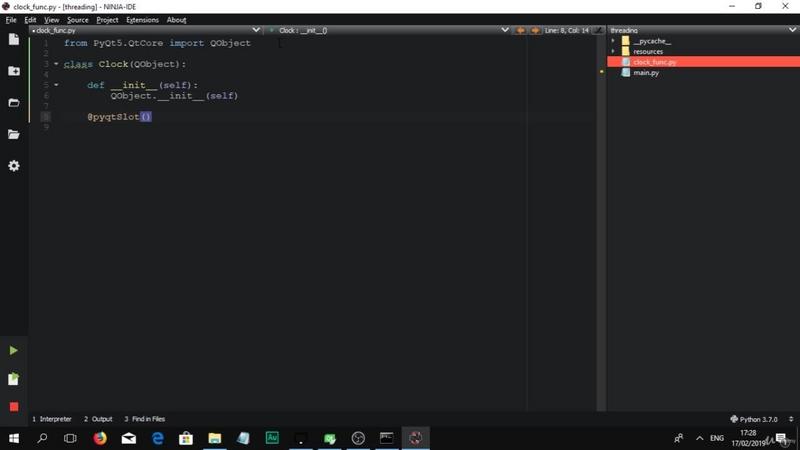The width and height of the screenshot is (800, 450).
Task: Click the stepper arrows next to Python 3.7.0
Action: pos(791,419)
